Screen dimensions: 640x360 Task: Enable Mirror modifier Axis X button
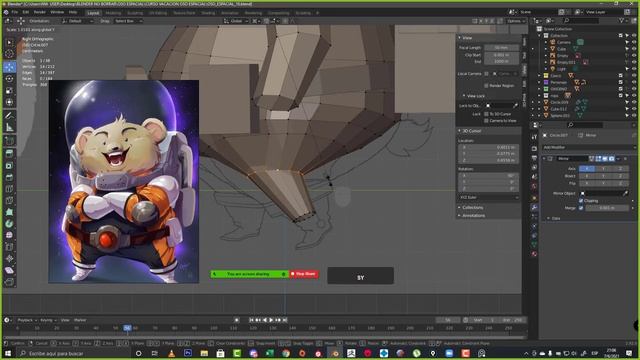[x=587, y=168]
